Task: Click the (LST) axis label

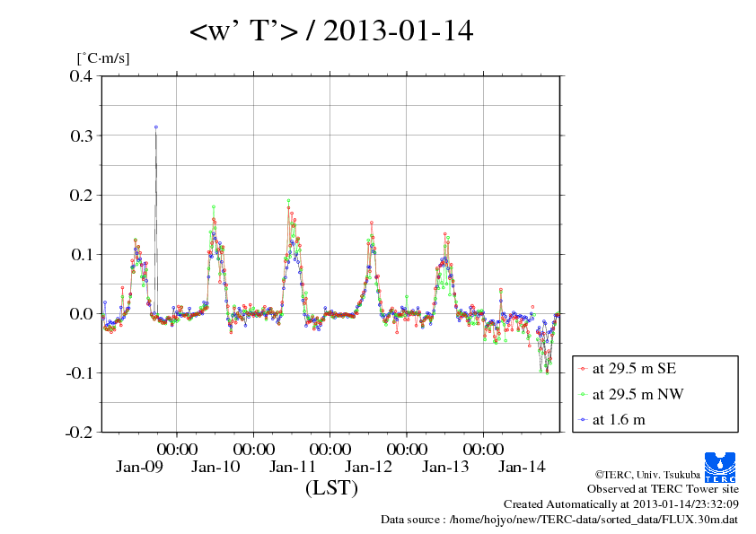Action: coord(331,488)
